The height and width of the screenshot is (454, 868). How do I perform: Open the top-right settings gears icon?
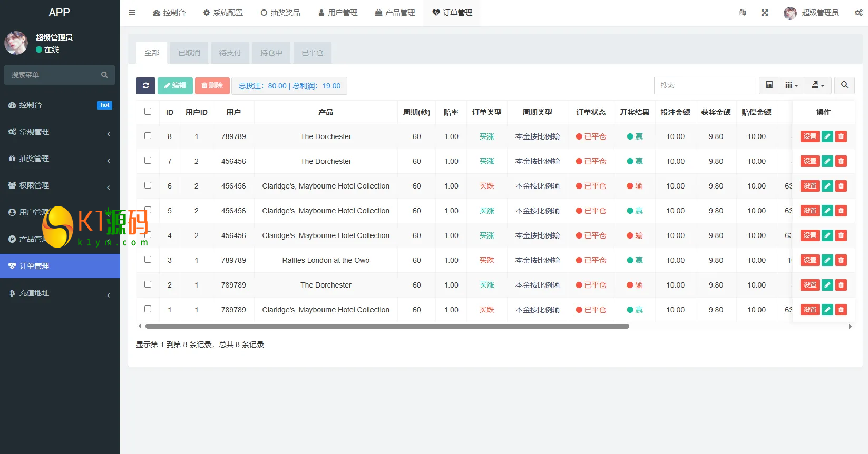[859, 13]
